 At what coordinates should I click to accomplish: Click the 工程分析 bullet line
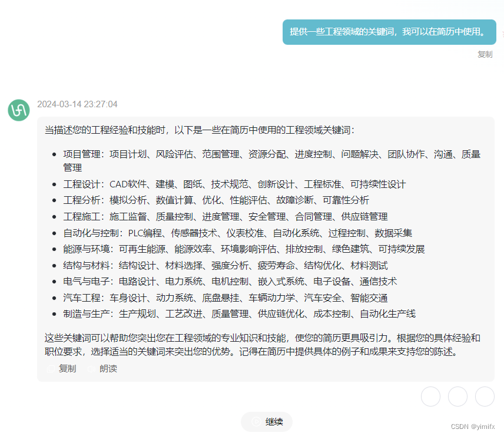(x=216, y=200)
